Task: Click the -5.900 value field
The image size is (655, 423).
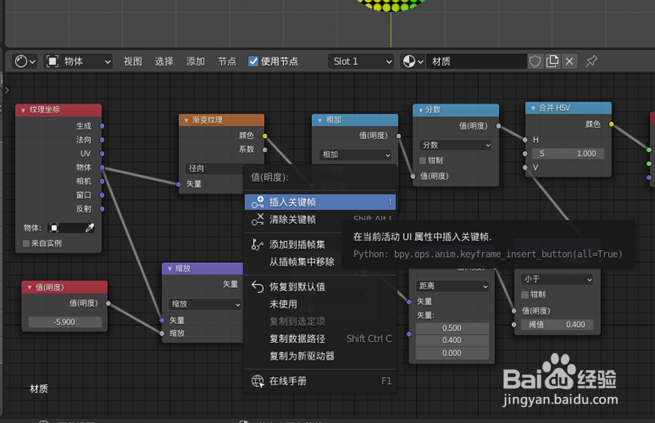Action: pyautogui.click(x=65, y=322)
